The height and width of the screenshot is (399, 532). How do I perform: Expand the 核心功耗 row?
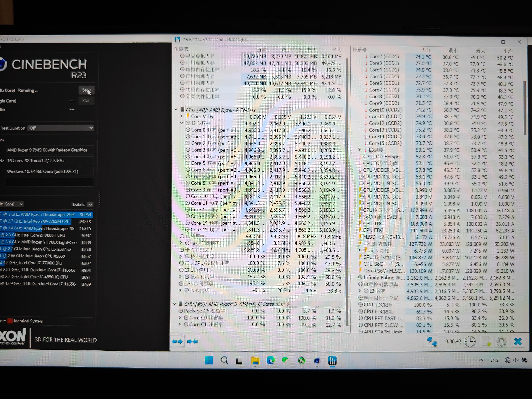coord(360,250)
